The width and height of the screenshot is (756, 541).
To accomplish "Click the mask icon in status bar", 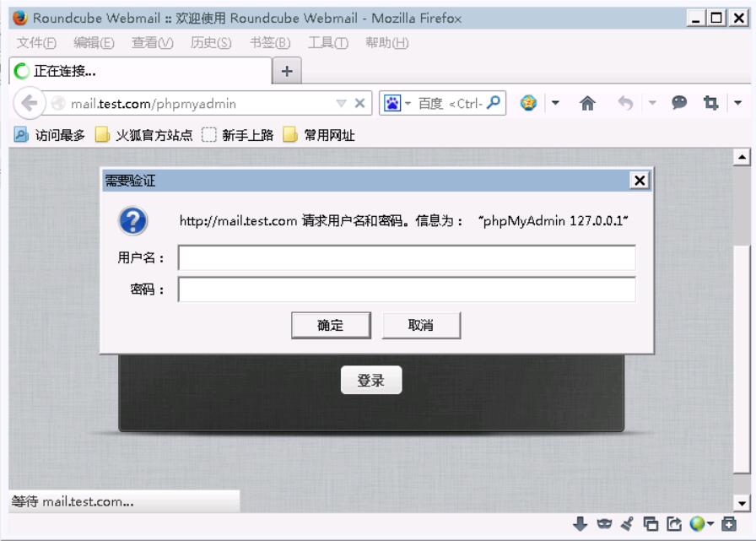I will (x=604, y=523).
